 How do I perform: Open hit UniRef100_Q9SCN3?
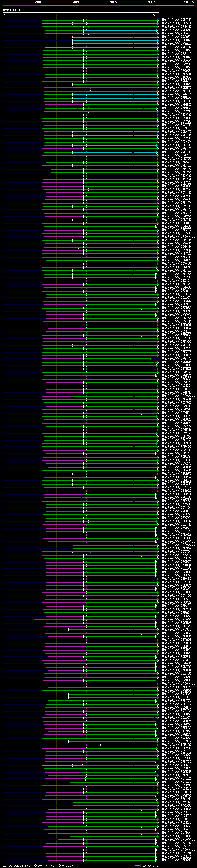pos(177,26)
